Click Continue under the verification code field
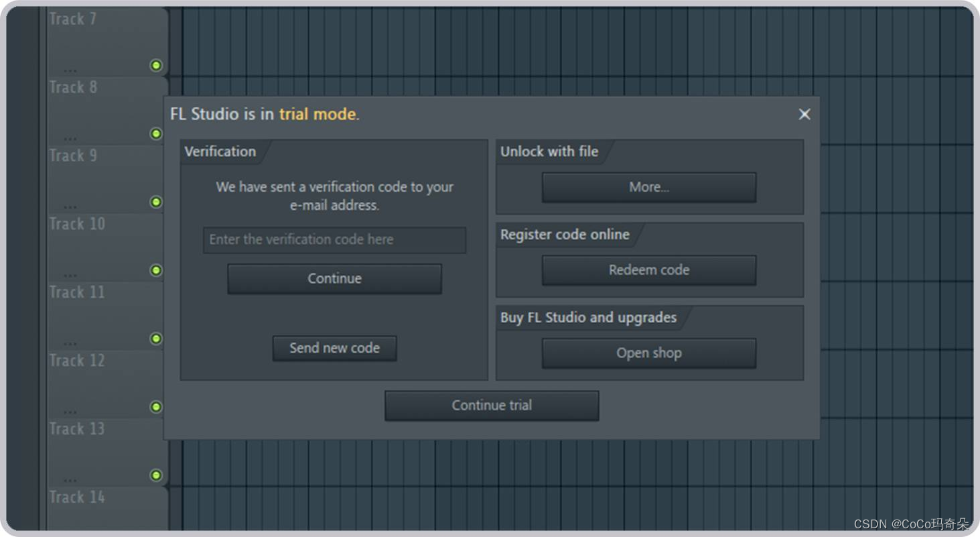The image size is (980, 537). coord(334,278)
